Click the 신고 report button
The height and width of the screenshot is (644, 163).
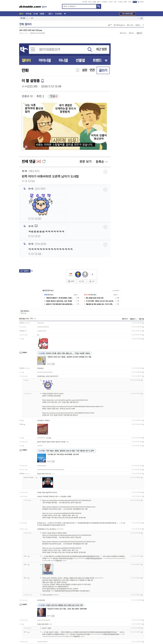(x=92, y=281)
